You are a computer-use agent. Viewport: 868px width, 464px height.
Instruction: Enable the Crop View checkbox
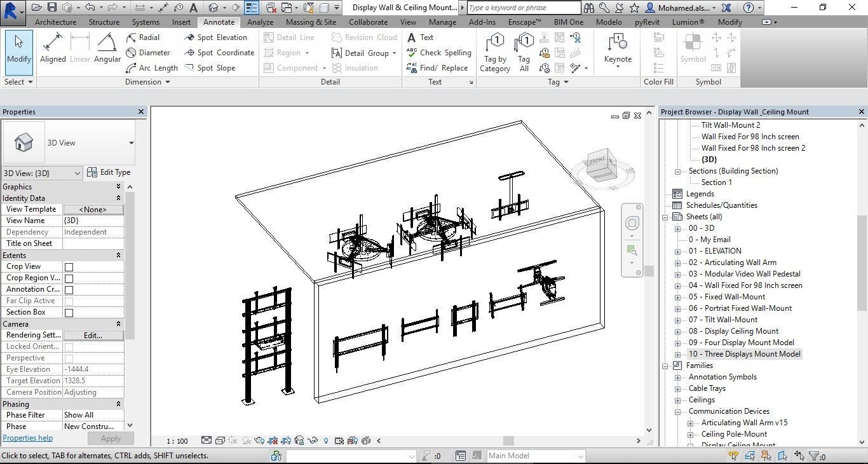click(70, 266)
